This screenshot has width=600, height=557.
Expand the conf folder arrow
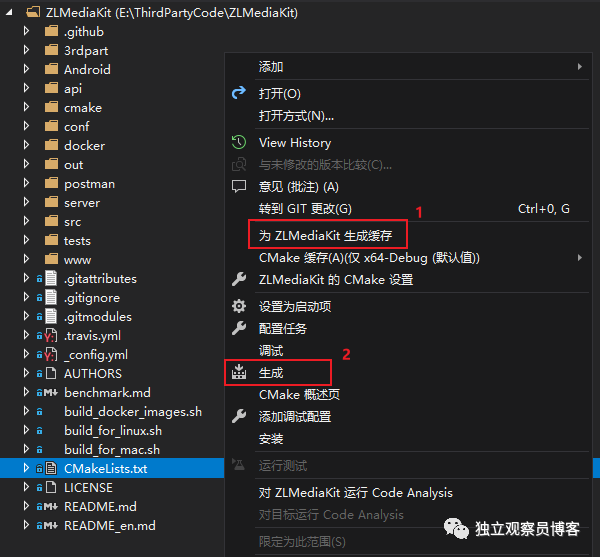point(26,126)
